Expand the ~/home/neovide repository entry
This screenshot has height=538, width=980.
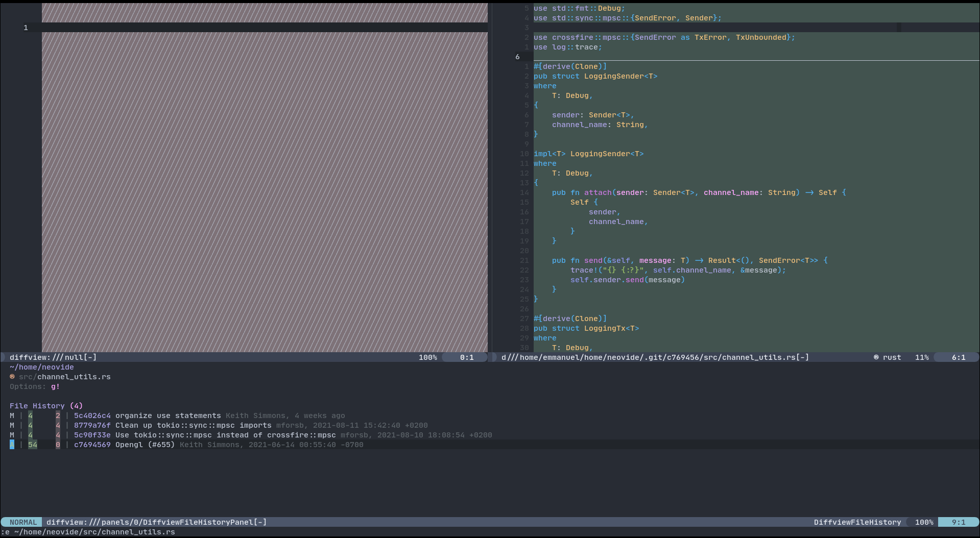(41, 367)
